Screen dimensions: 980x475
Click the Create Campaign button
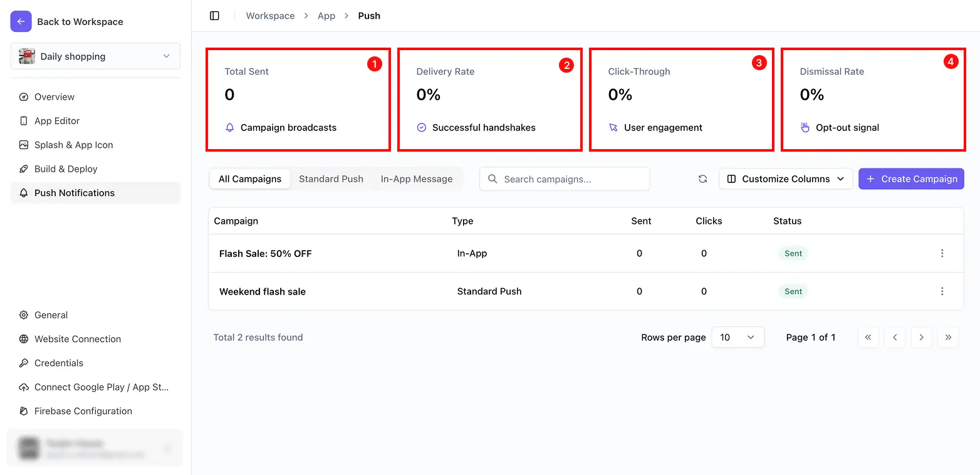pos(911,179)
